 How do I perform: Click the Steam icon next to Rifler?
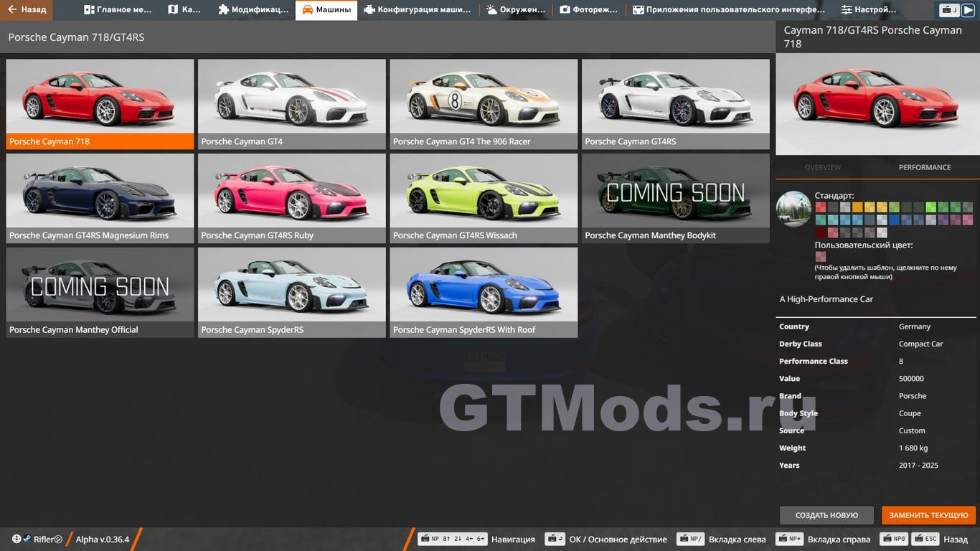[x=27, y=539]
